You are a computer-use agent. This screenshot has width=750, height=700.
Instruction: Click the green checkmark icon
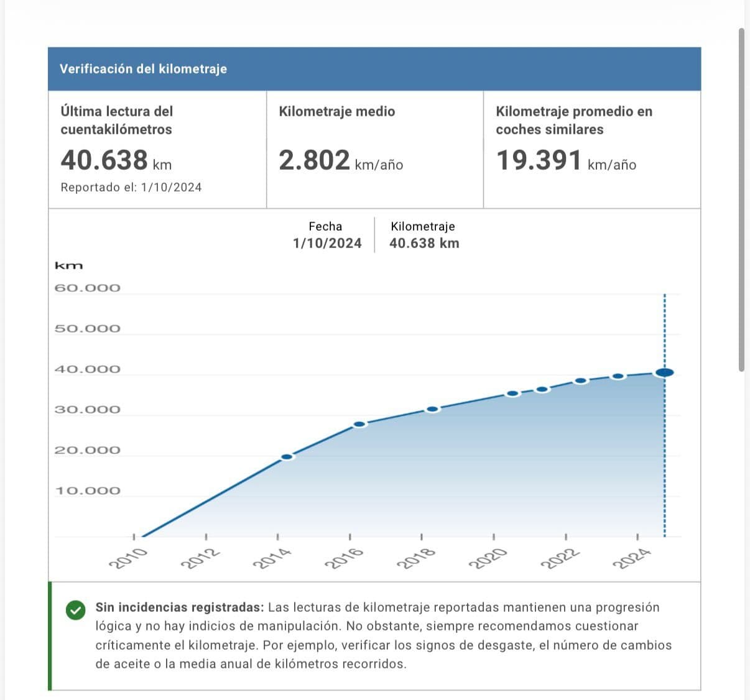click(75, 610)
